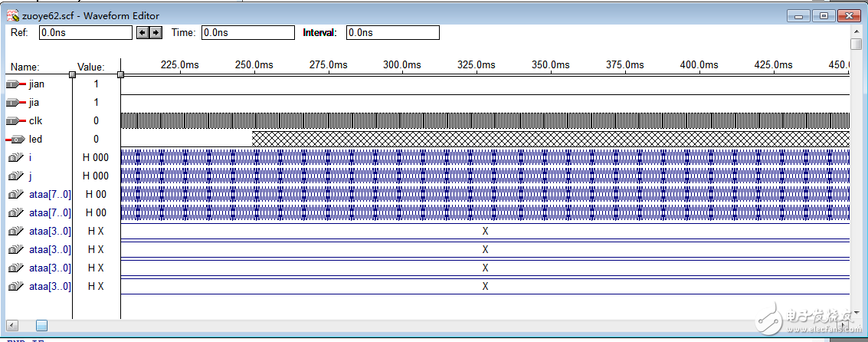Click the horizontal scrollbar thumb
The image size is (868, 342).
pyautogui.click(x=41, y=325)
